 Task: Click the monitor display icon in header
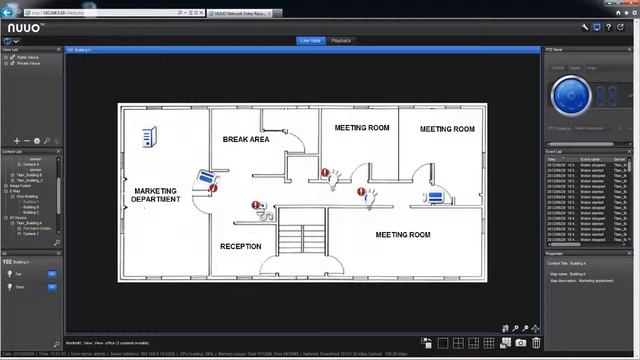(x=597, y=27)
